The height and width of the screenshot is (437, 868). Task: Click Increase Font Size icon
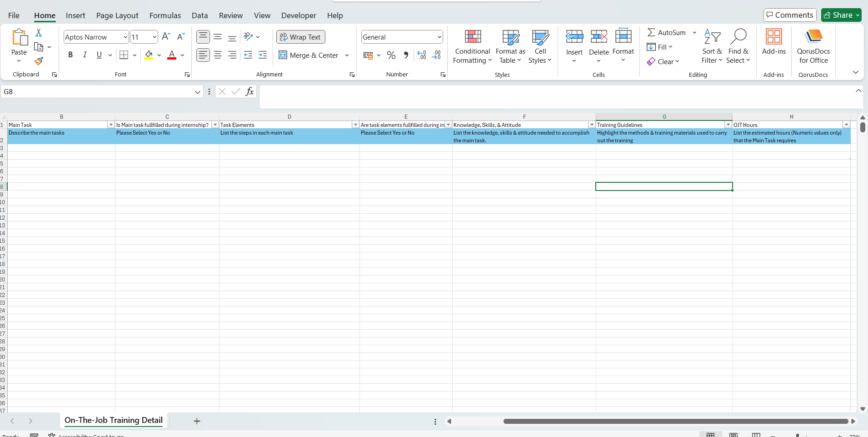coord(166,37)
